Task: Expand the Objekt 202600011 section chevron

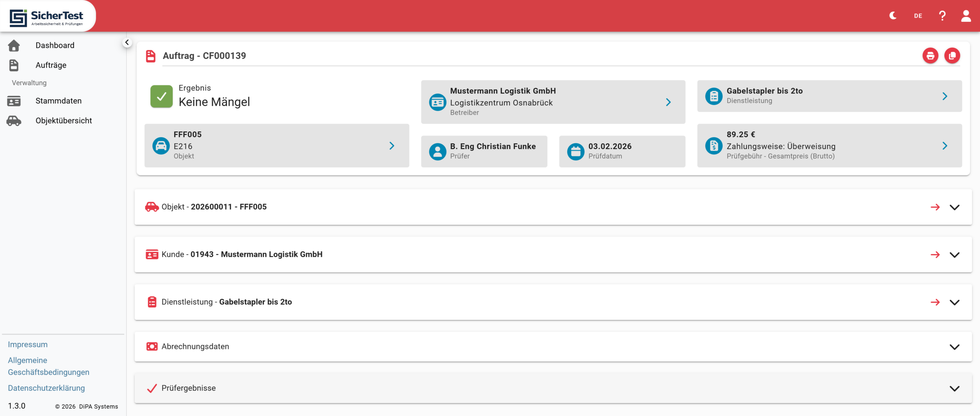Action: 954,207
